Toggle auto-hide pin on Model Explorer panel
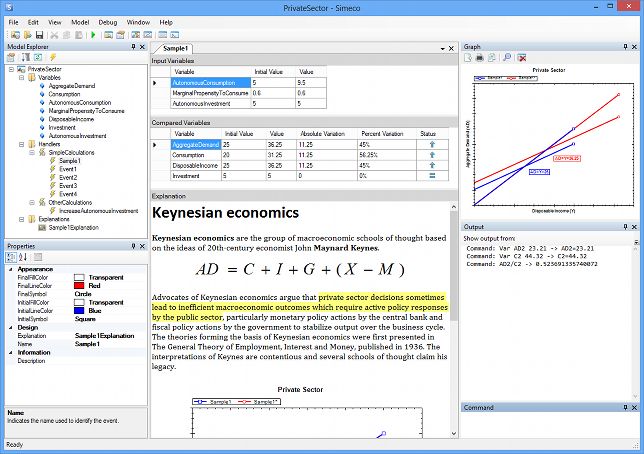This screenshot has height=454, width=644. pos(131,46)
